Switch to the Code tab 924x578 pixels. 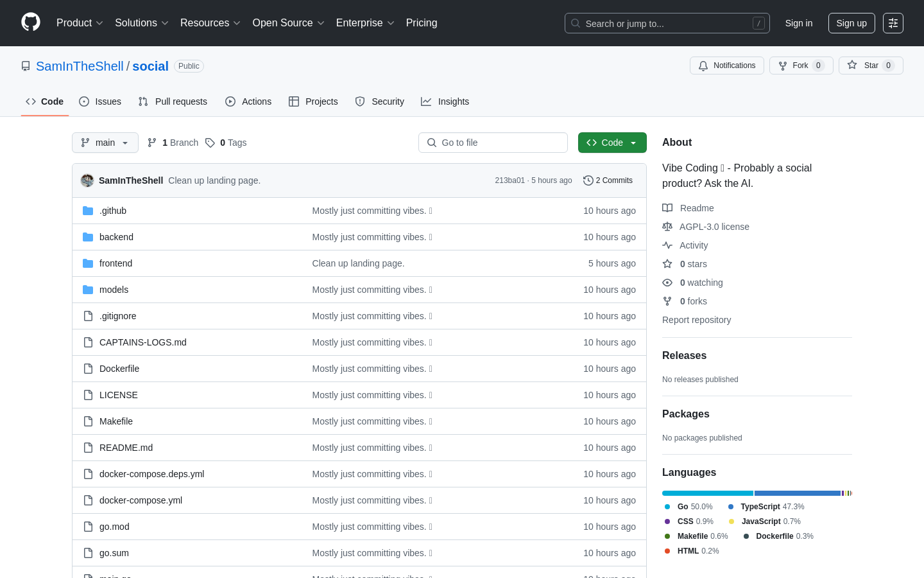point(45,101)
